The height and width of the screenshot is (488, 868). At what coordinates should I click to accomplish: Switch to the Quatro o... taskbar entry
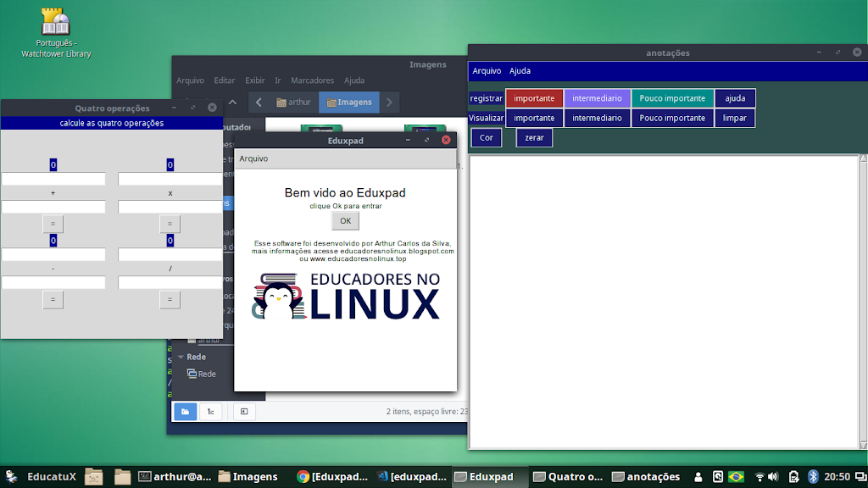(x=568, y=476)
